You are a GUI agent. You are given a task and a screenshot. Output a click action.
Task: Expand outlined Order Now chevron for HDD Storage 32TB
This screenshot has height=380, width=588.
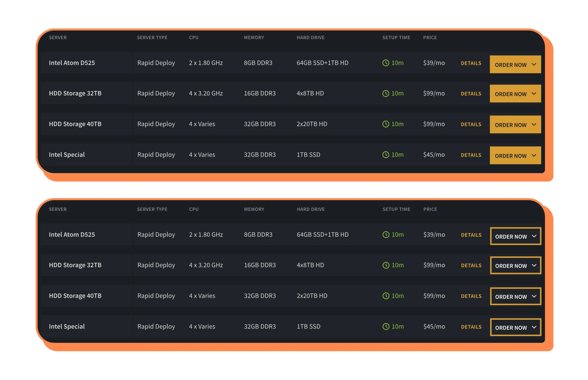(534, 265)
